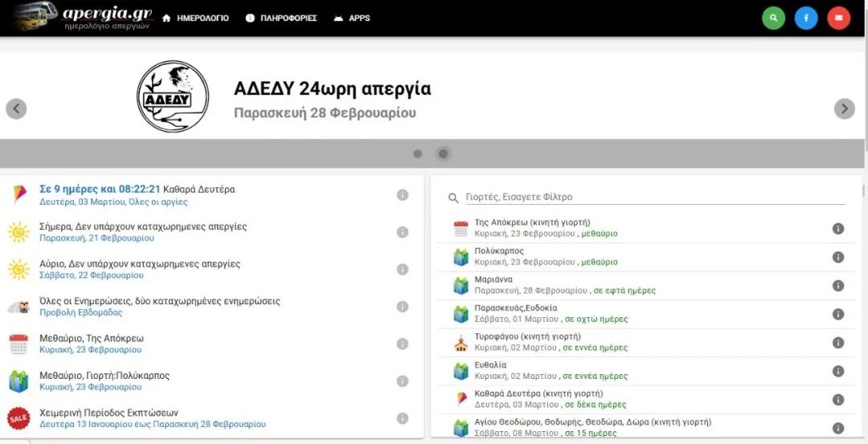868x444 pixels.
Task: Select the second carousel dot indicator
Action: pos(443,153)
